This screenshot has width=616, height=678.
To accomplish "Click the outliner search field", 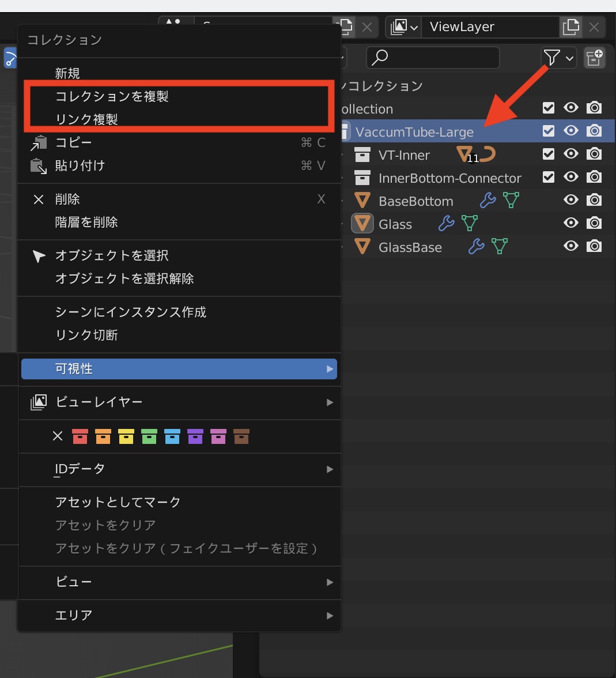I will 432,58.
